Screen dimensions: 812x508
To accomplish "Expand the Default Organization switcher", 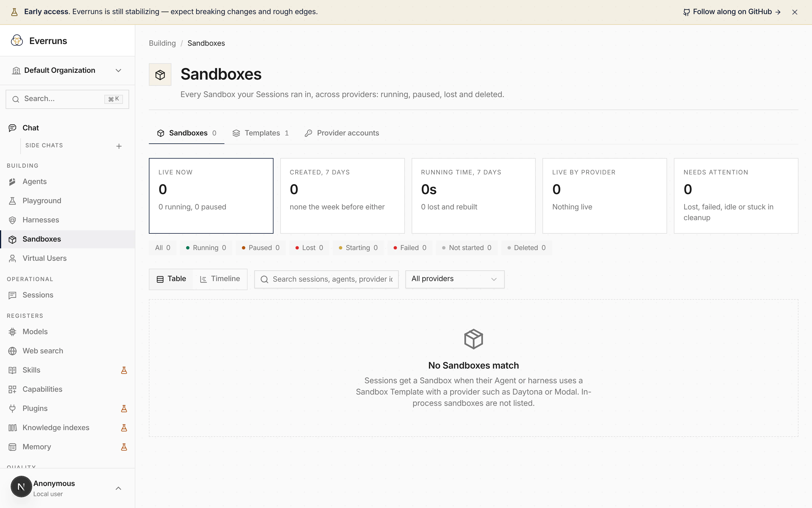I will 67,71.
